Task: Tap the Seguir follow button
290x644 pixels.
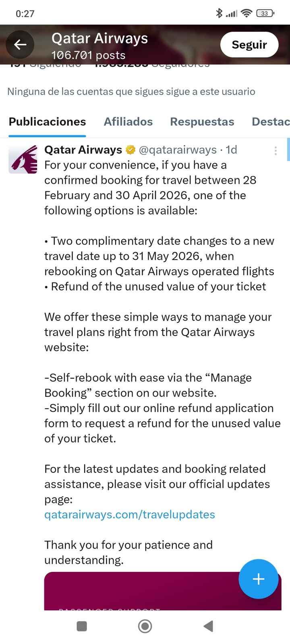Action: [x=249, y=45]
